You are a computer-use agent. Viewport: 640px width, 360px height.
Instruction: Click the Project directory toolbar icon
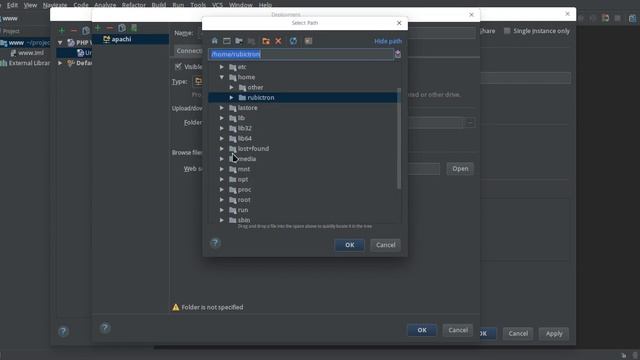point(239,41)
